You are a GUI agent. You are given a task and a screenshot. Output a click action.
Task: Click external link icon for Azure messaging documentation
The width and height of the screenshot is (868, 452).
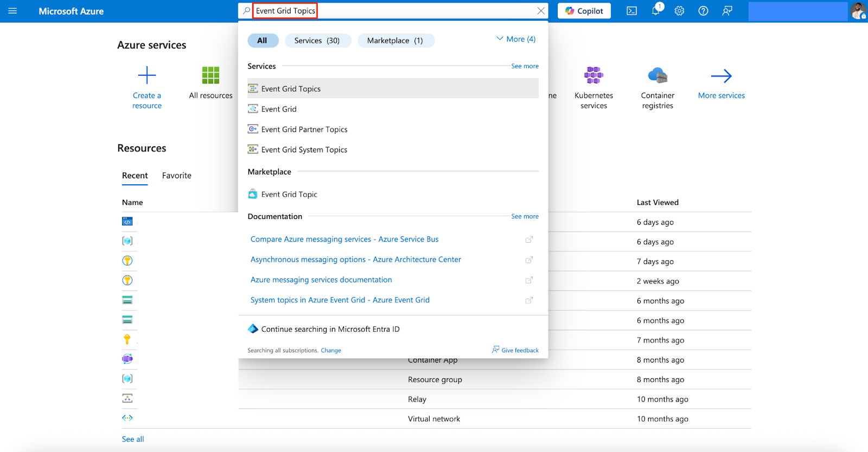529,280
